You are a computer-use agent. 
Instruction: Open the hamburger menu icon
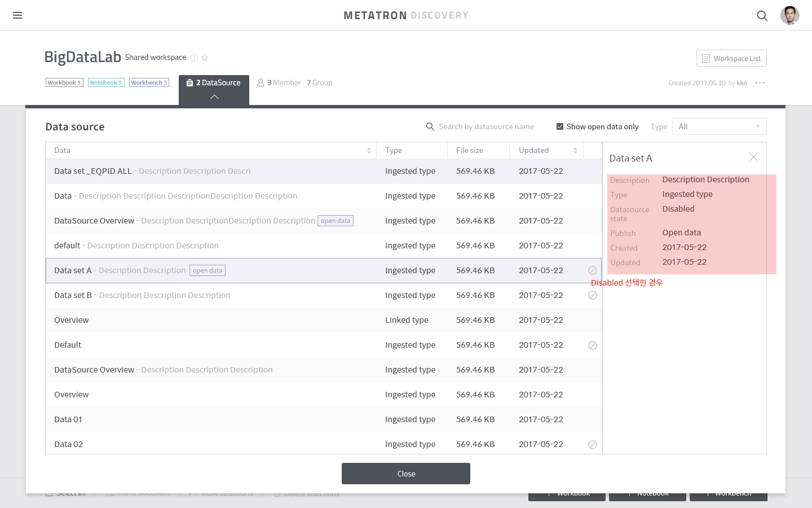tap(17, 15)
